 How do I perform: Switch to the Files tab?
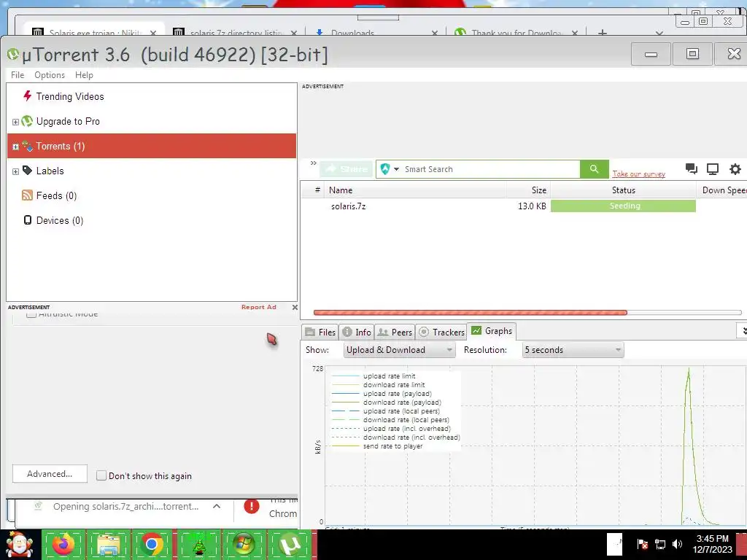coord(320,332)
